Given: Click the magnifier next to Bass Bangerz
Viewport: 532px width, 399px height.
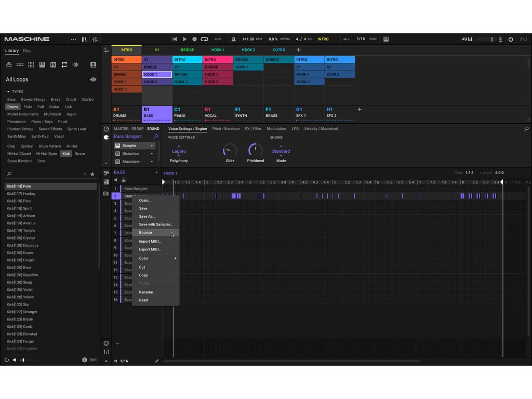Looking at the screenshot, I should coord(155,137).
